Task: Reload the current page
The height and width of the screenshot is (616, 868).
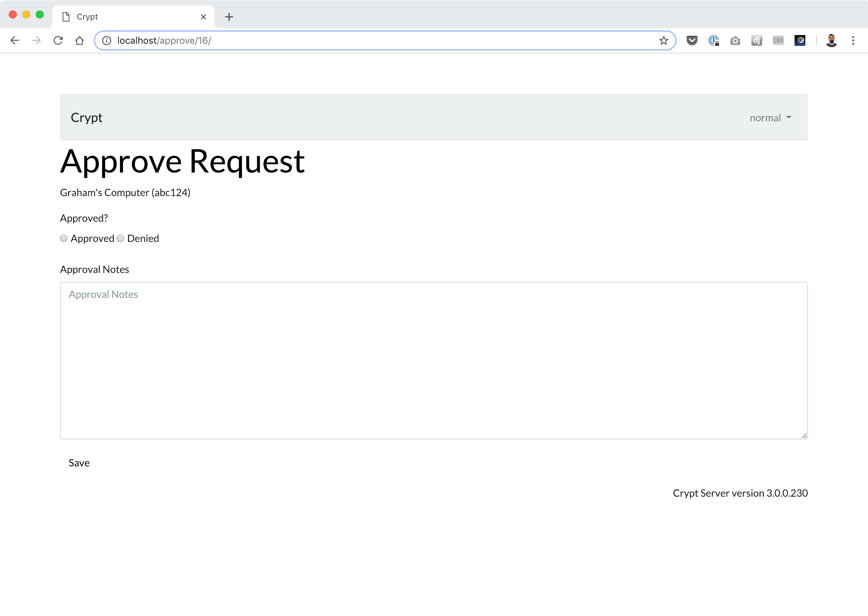Action: tap(58, 40)
